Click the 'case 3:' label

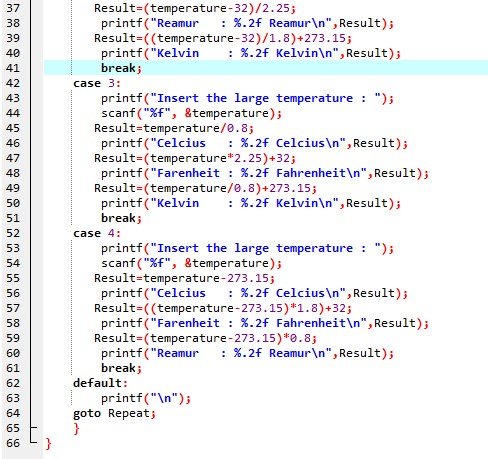[x=97, y=83]
